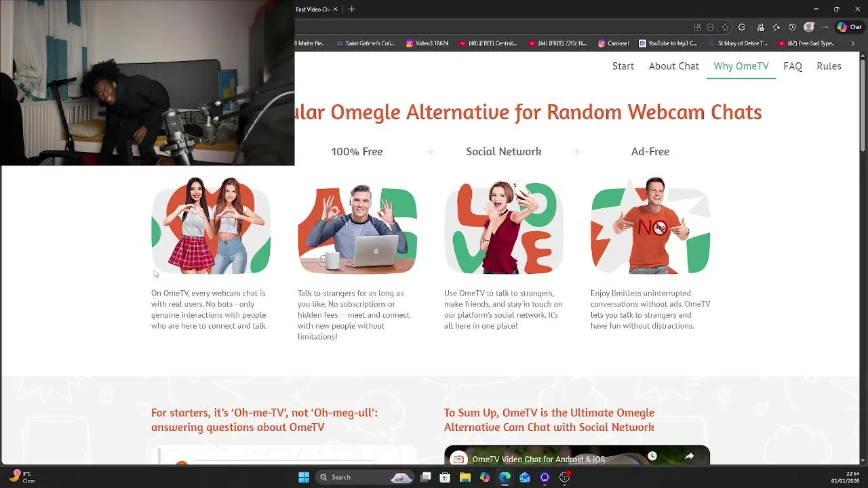
Task: Open the OmeTV Video Chat for Android & iOS title
Action: (x=538, y=459)
